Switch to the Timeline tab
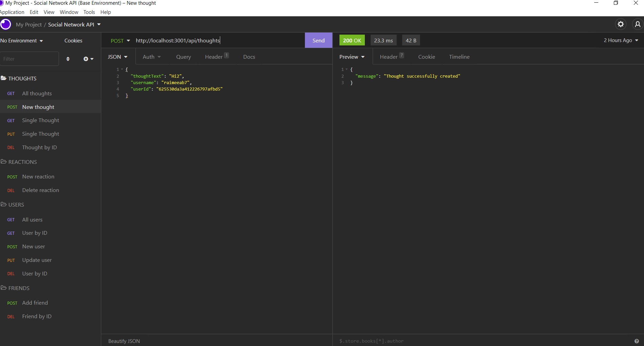Image resolution: width=644 pixels, height=346 pixels. click(x=459, y=57)
